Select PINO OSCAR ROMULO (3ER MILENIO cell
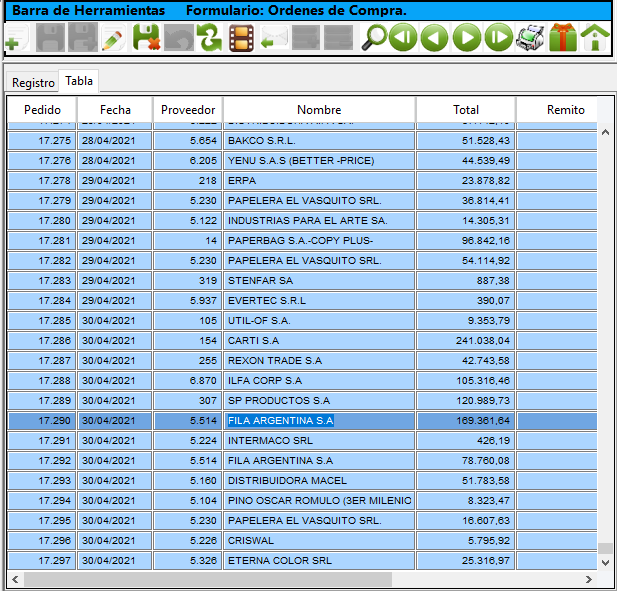617x591 pixels. click(x=319, y=501)
